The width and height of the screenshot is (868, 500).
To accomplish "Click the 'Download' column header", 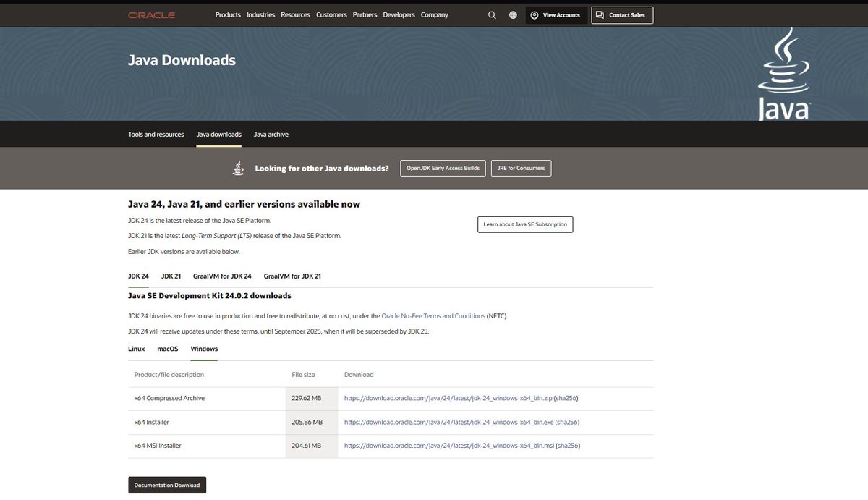I will 359,375.
